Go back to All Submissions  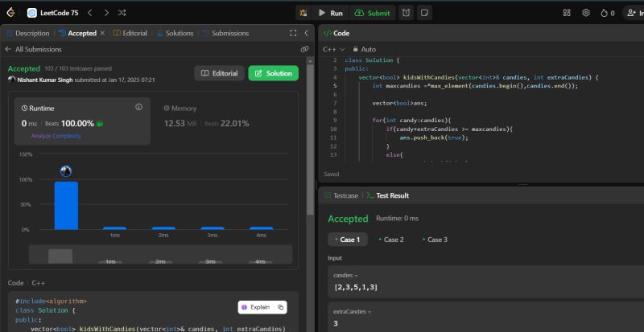pos(33,49)
